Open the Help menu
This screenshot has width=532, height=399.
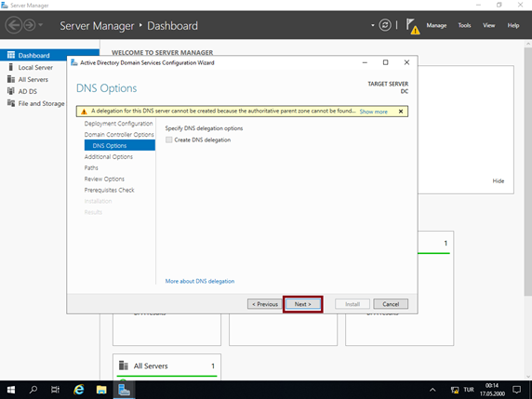(513, 25)
